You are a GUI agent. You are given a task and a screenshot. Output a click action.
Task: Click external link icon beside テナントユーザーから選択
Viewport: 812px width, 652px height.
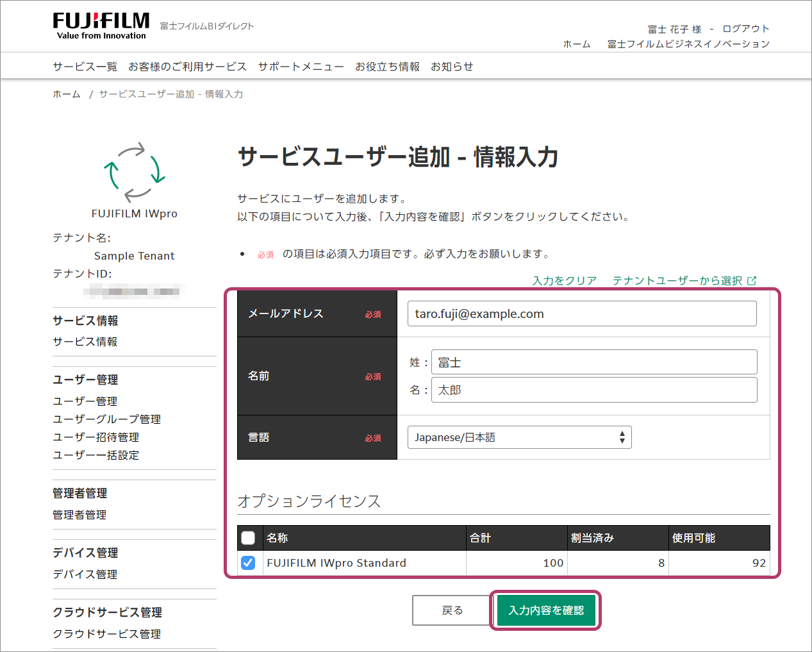(752, 281)
